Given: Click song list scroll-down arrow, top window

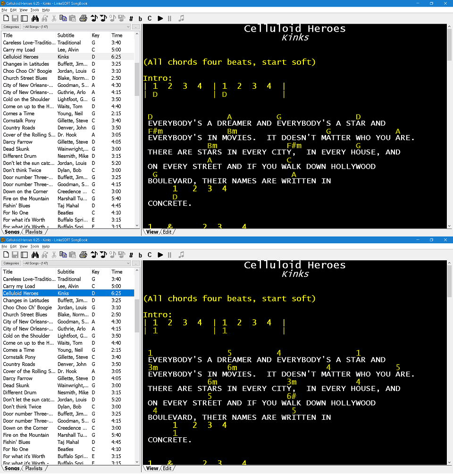Looking at the screenshot, I should 137,226.
